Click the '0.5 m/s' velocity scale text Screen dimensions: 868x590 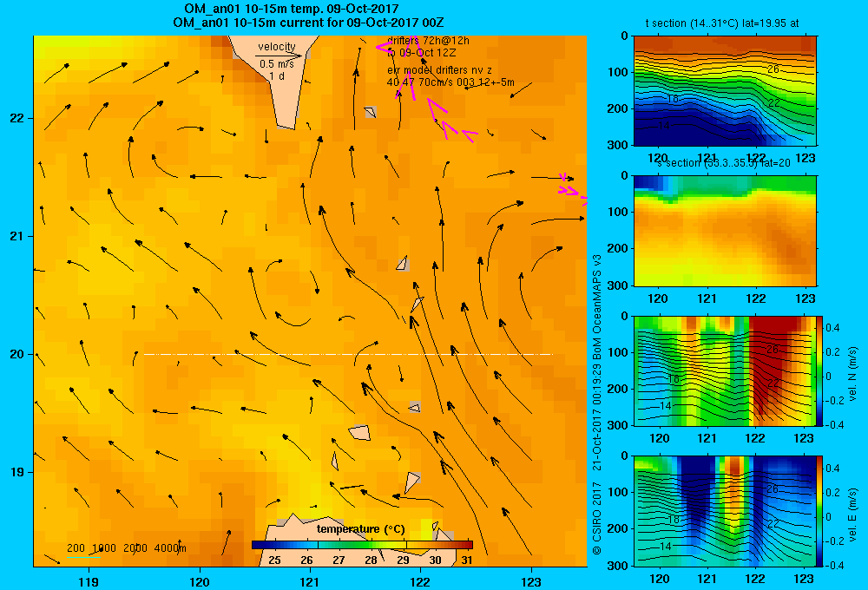point(277,64)
